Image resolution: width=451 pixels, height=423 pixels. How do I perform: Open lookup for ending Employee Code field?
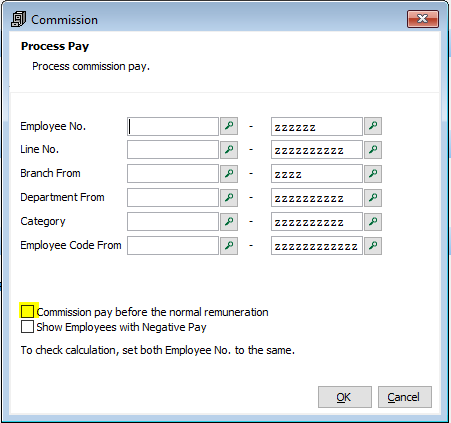(373, 246)
